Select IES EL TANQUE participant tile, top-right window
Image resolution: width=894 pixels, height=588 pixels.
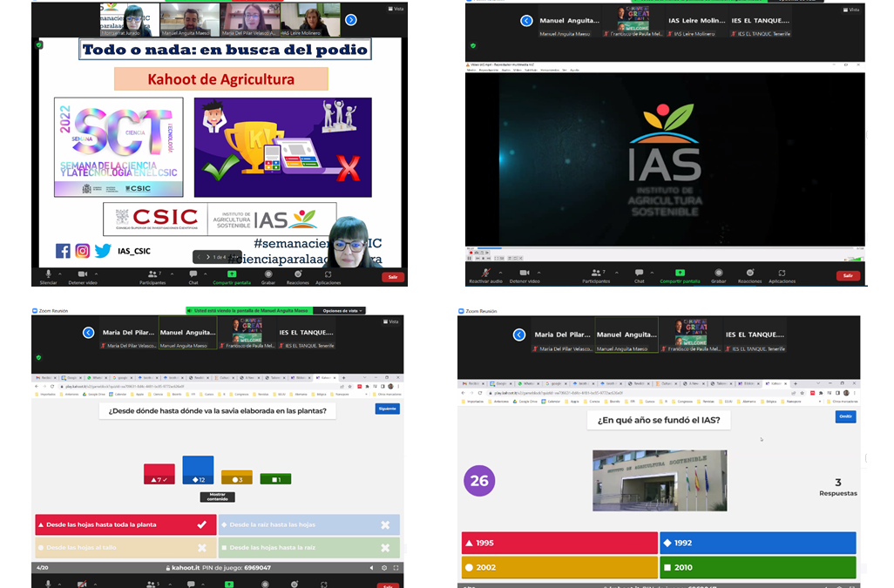tap(762, 24)
